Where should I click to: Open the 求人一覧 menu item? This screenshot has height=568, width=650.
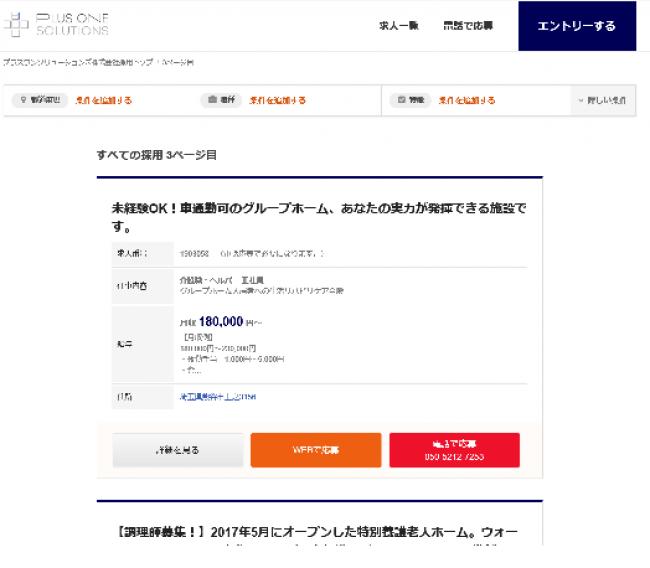(399, 26)
